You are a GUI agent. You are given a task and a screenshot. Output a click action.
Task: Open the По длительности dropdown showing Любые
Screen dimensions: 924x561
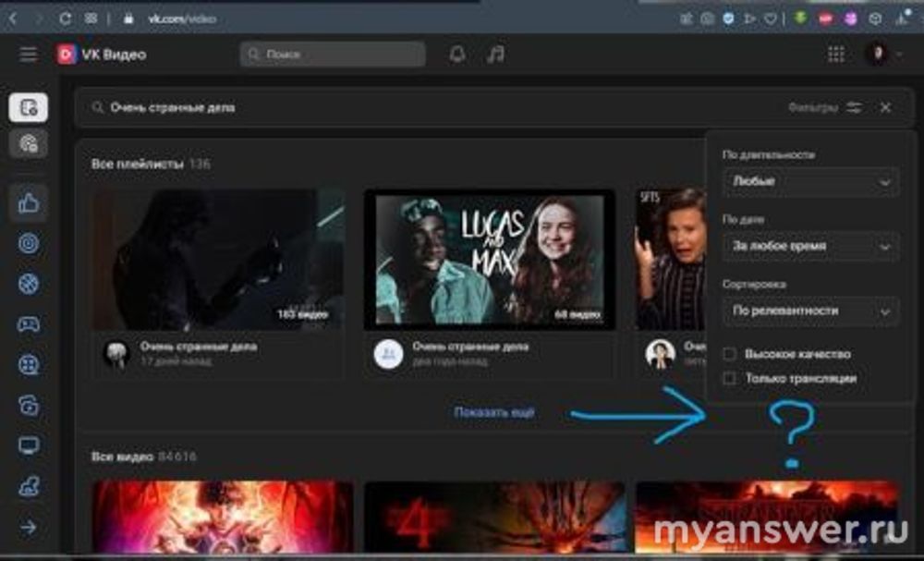point(810,182)
